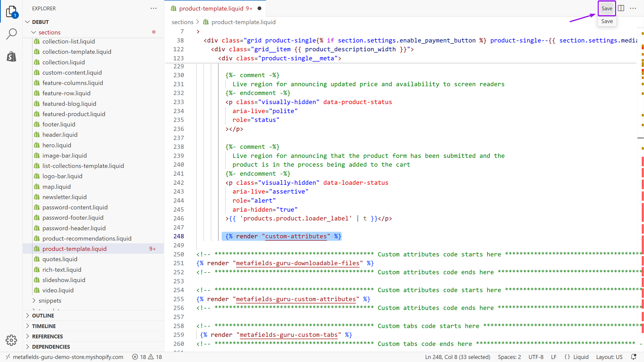The width and height of the screenshot is (644, 362).
Task: Open Explorer panel More Actions ellipsis
Action: (153, 8)
